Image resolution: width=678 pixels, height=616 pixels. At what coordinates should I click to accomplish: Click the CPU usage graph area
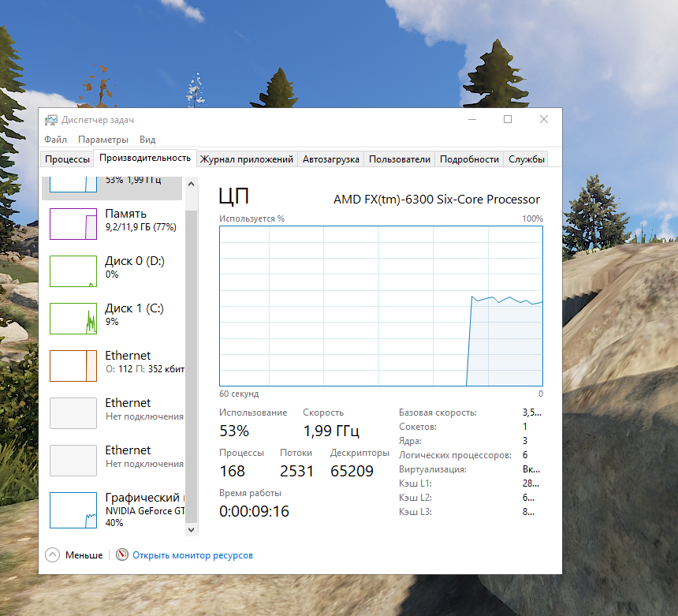click(381, 306)
